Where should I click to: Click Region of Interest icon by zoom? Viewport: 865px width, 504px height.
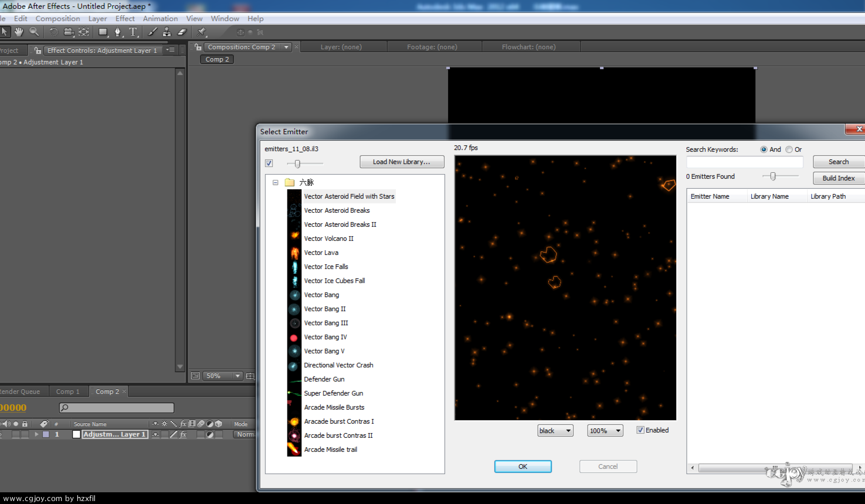[250, 376]
